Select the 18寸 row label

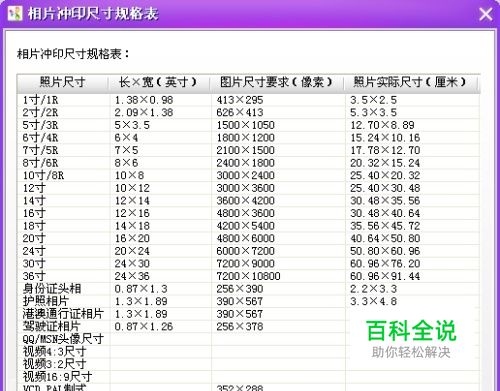tap(34, 226)
